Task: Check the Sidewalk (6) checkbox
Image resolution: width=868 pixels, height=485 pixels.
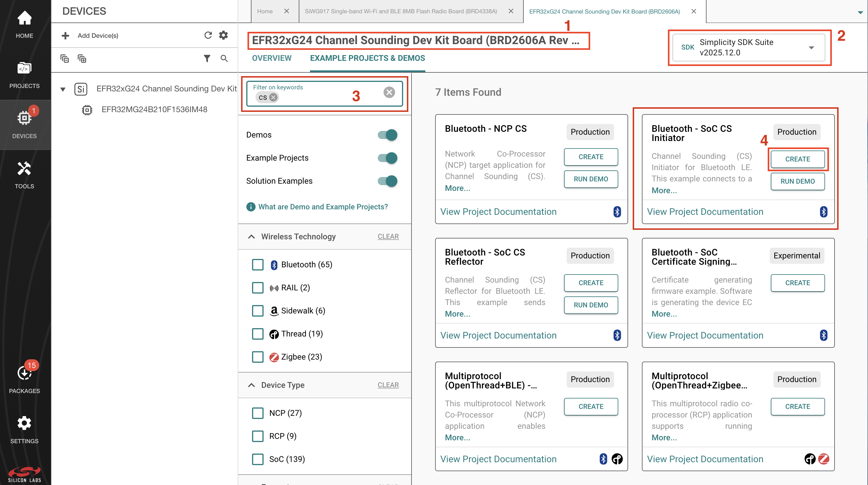Action: click(x=258, y=311)
